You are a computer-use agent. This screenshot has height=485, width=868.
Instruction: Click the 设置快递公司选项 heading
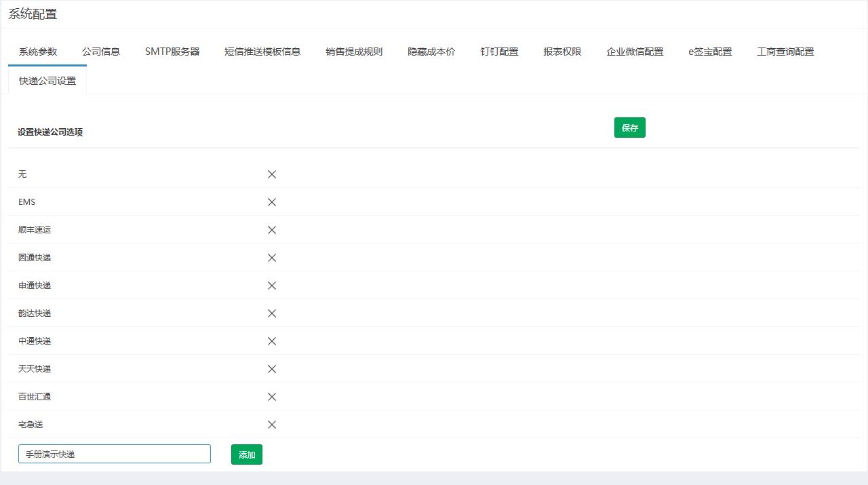50,132
